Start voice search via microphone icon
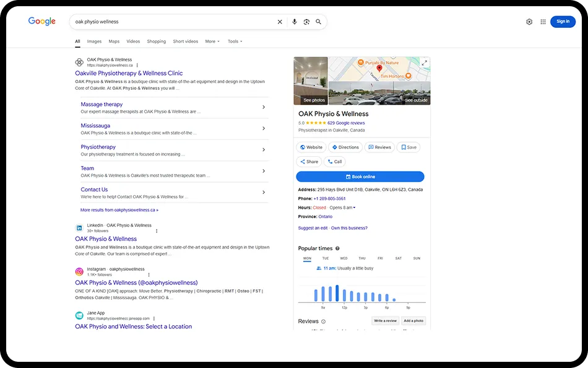The height and width of the screenshot is (368, 588). click(x=295, y=22)
